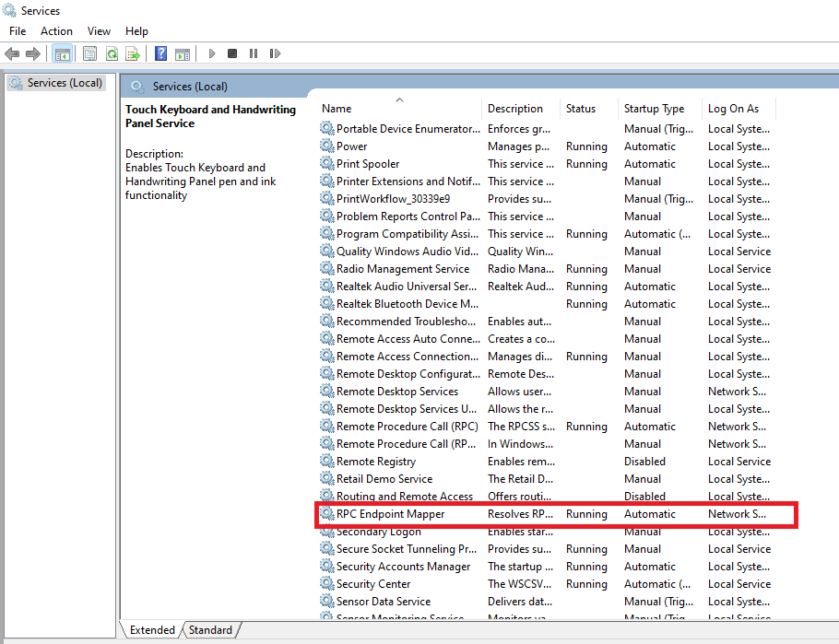
Task: Open Properties via toolbar icon
Action: click(x=89, y=54)
